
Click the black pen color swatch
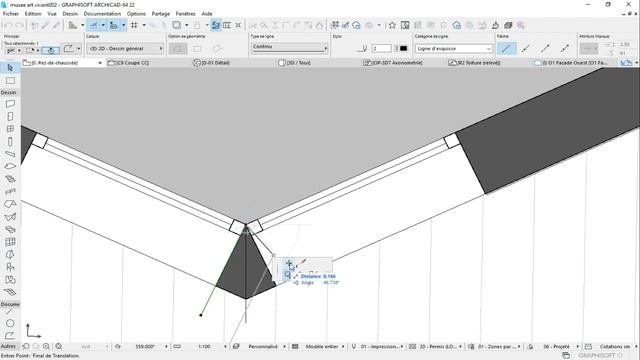(403, 49)
